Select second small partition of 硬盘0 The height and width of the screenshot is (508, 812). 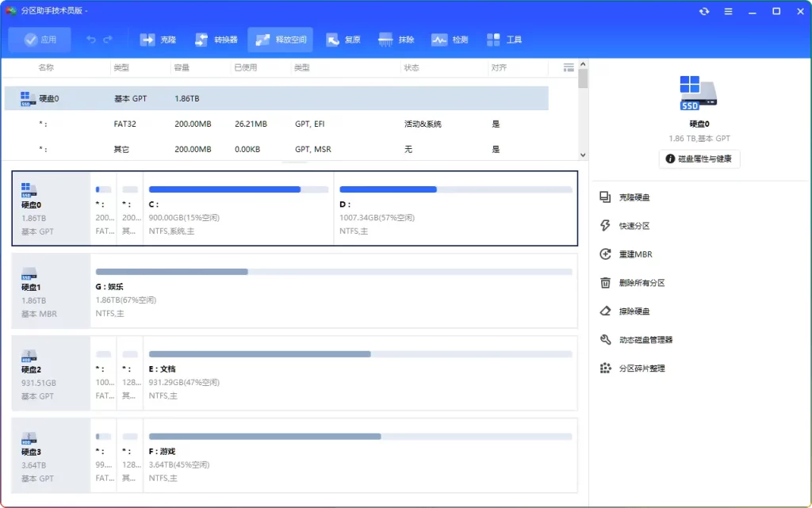[130, 208]
